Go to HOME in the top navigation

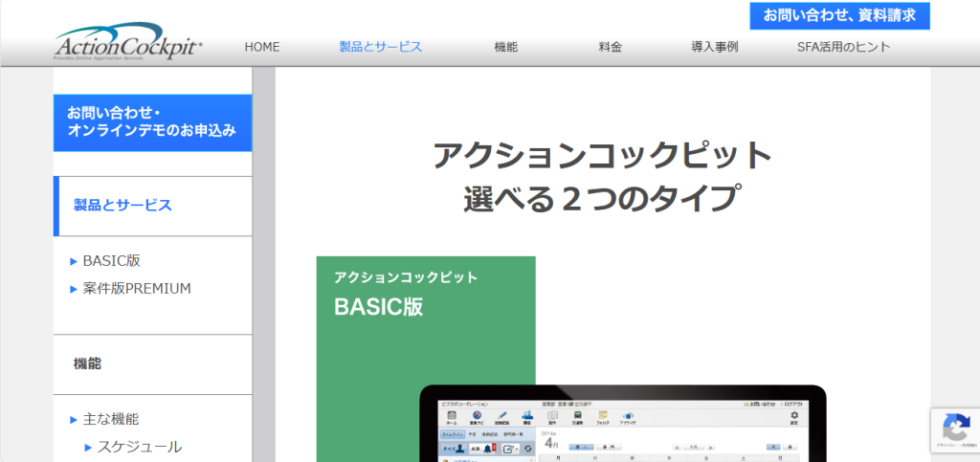(x=262, y=47)
